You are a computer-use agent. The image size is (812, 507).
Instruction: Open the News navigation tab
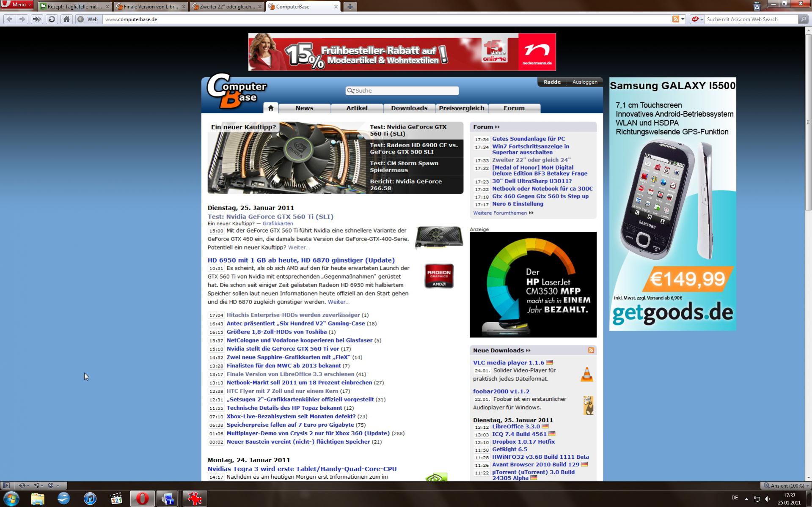pyautogui.click(x=304, y=108)
